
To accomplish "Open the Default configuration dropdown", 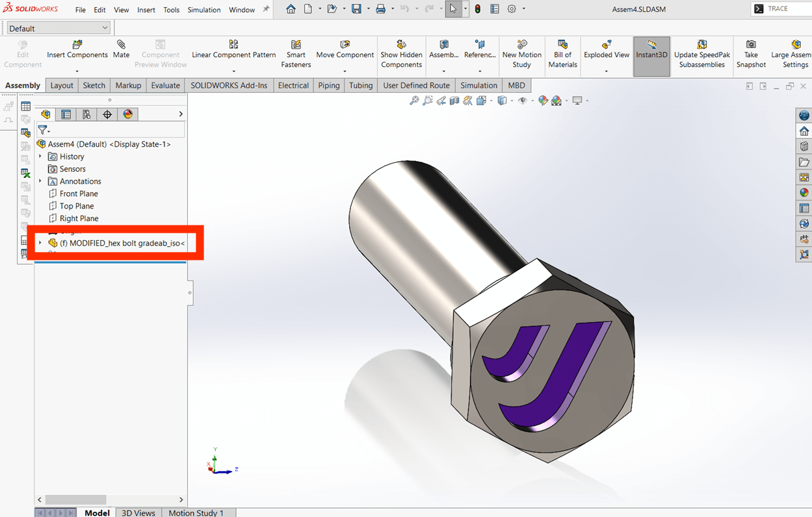I will (x=59, y=29).
